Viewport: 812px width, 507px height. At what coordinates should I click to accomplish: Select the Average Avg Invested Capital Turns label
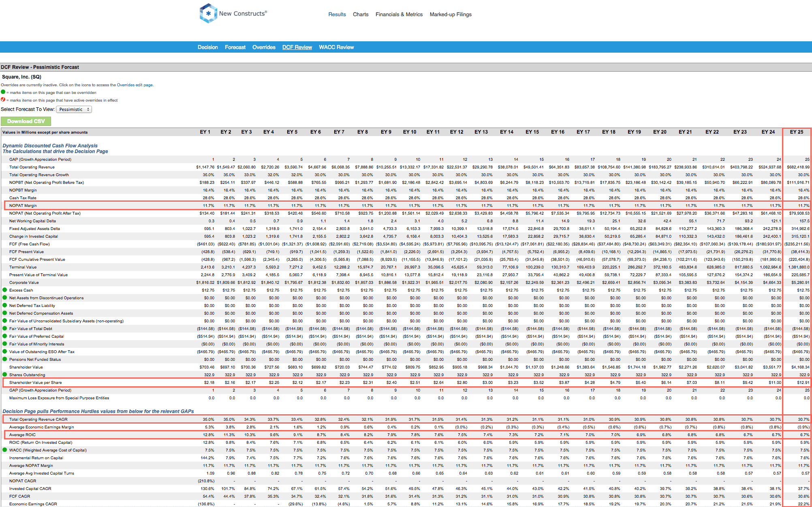click(x=42, y=473)
